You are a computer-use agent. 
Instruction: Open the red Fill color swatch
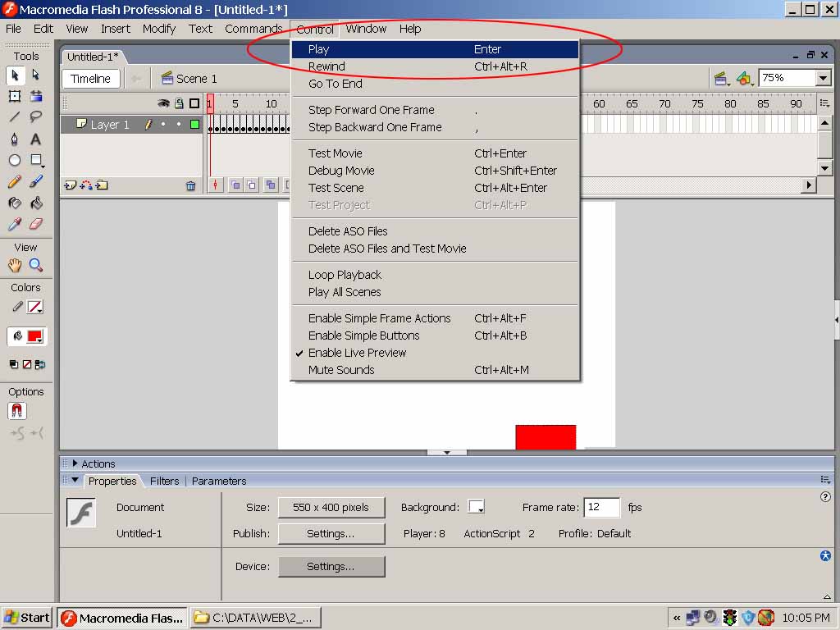[34, 336]
